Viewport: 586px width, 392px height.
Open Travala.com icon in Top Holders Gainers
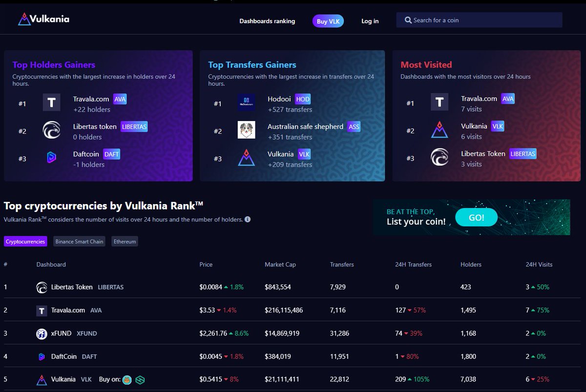51,103
